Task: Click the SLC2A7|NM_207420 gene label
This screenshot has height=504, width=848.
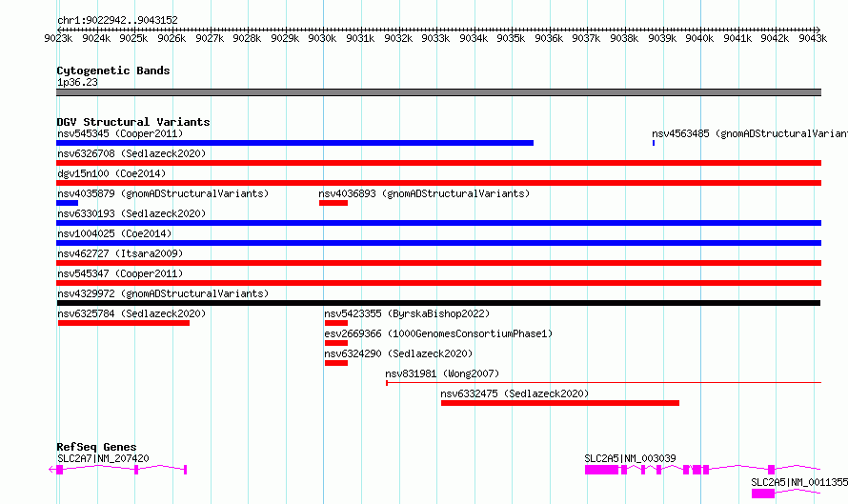Action: (103, 458)
